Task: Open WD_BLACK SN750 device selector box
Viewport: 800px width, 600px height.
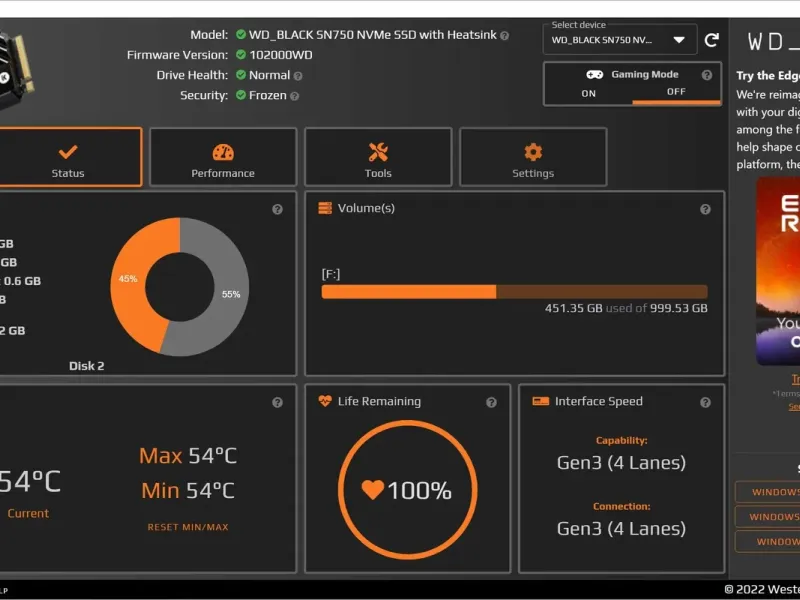Action: click(x=620, y=39)
